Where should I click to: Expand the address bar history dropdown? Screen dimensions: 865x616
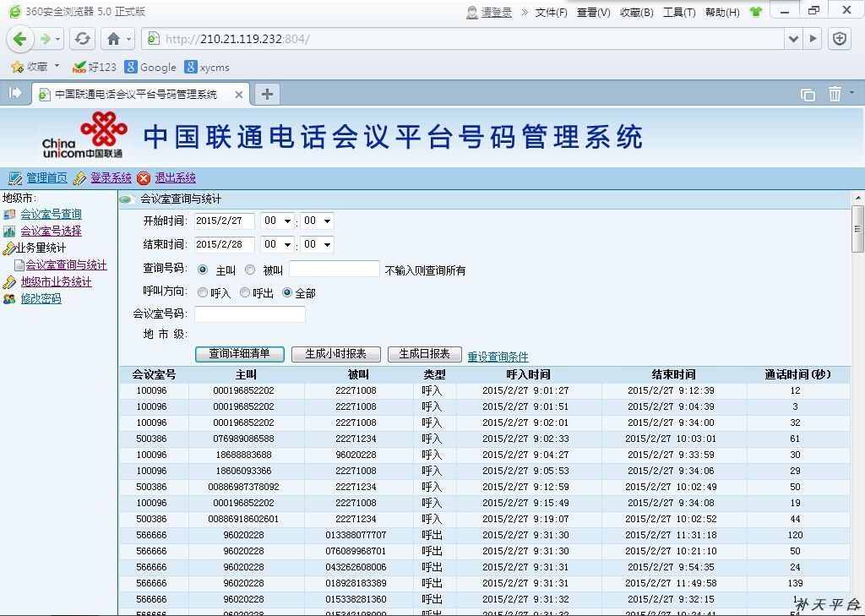(793, 39)
